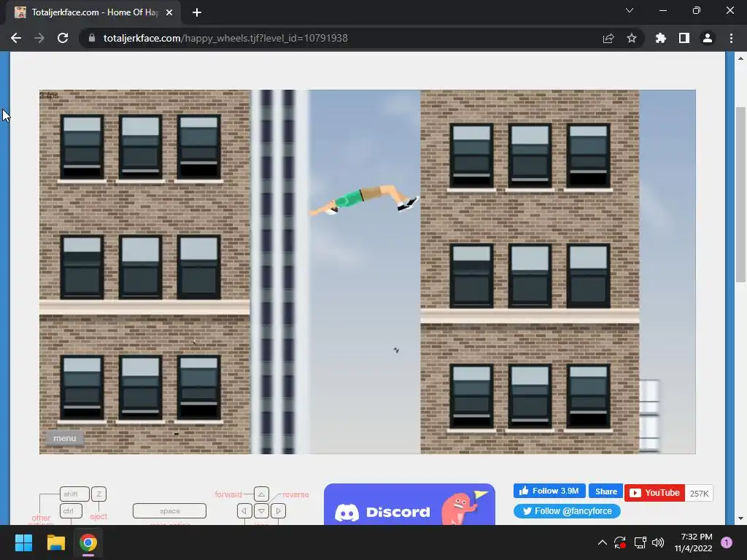Toggle the browser side panel icon
The width and height of the screenshot is (747, 560).
click(x=684, y=38)
